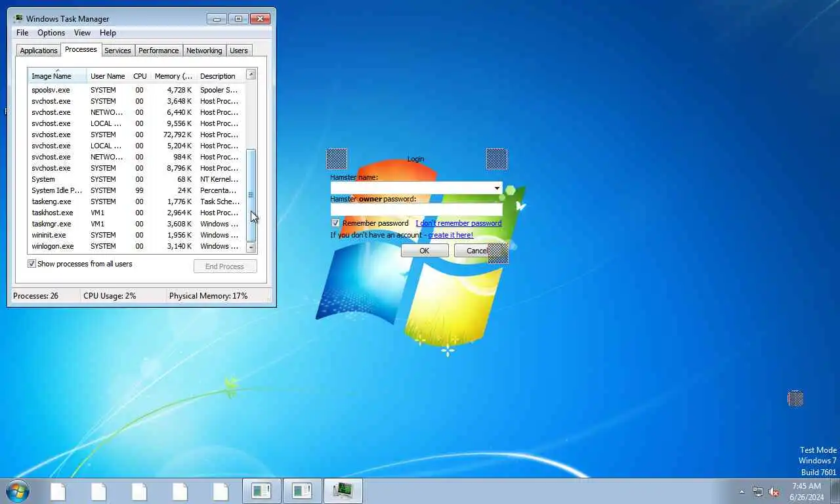
Task: Select the taskmgr.exe process row
Action: point(136,224)
